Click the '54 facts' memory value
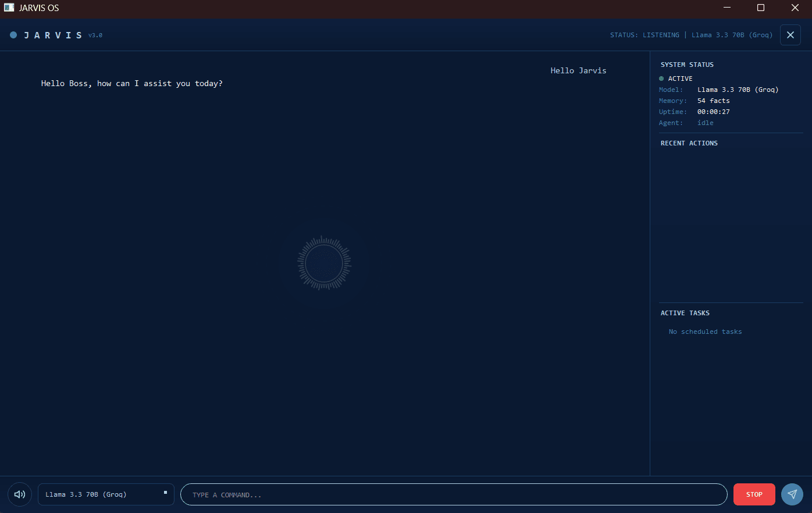The height and width of the screenshot is (513, 812). tap(714, 101)
